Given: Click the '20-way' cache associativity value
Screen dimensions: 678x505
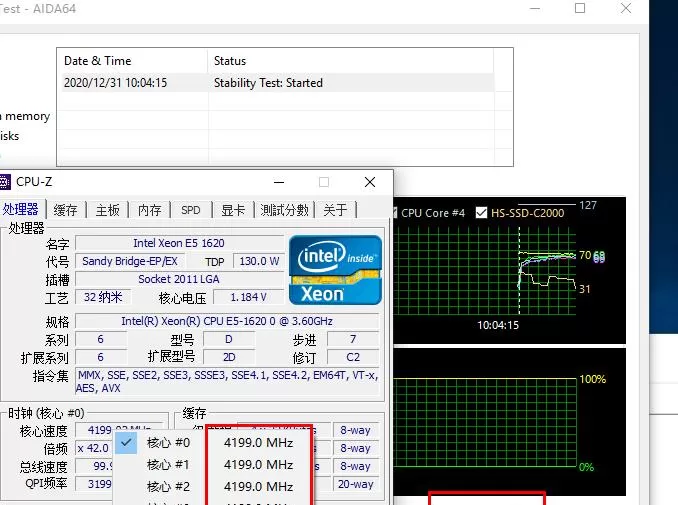Looking at the screenshot, I should coord(355,484).
